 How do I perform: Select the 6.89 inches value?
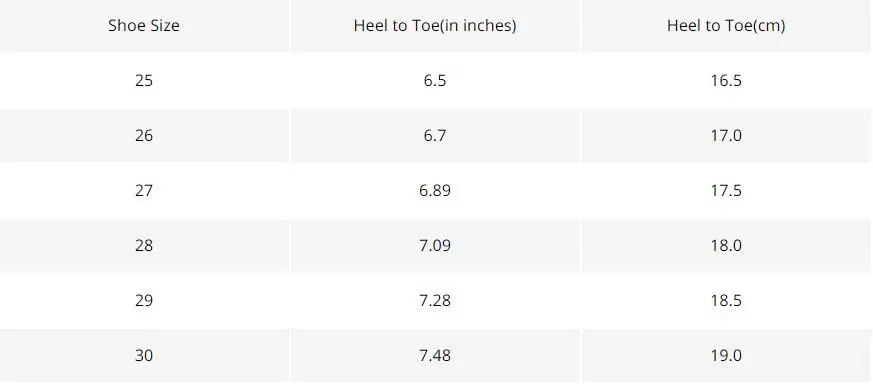point(435,191)
